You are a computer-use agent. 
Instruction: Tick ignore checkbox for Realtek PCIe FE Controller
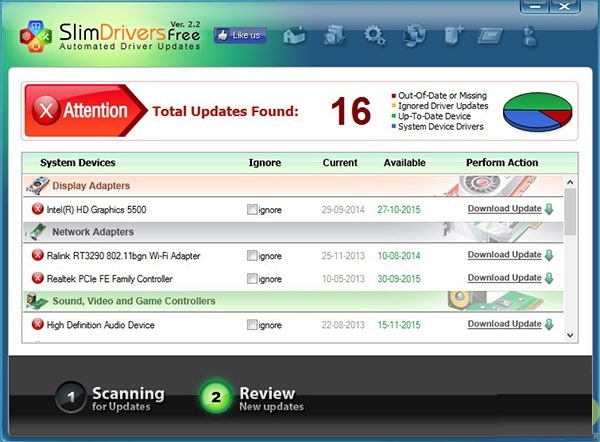click(252, 279)
